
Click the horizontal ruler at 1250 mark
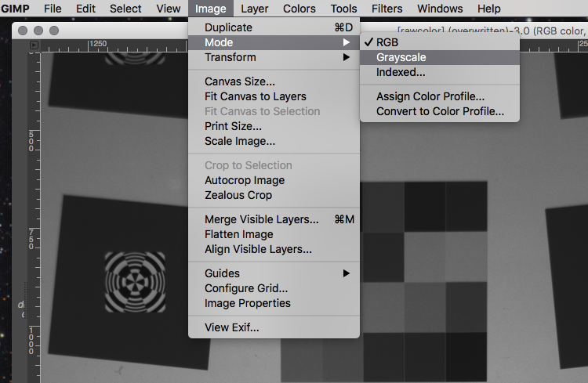coord(98,44)
